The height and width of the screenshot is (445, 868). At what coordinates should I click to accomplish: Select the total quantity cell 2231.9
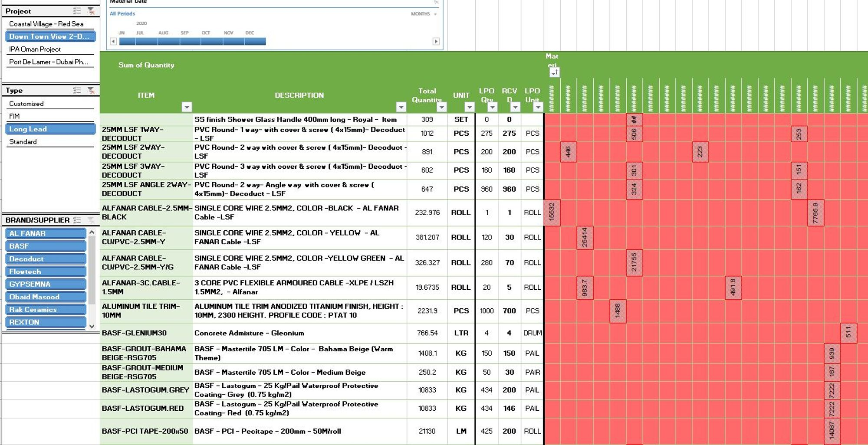[x=427, y=311]
